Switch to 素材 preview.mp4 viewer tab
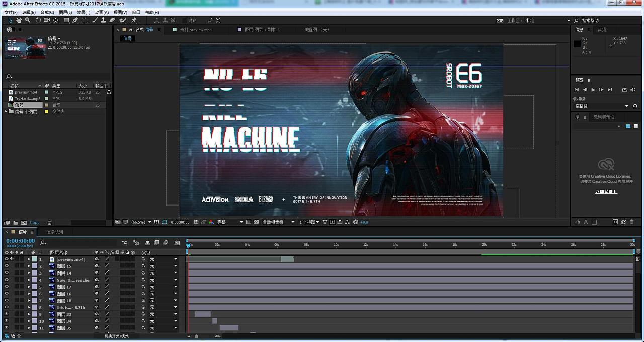The width and height of the screenshot is (644, 342). pyautogui.click(x=196, y=30)
